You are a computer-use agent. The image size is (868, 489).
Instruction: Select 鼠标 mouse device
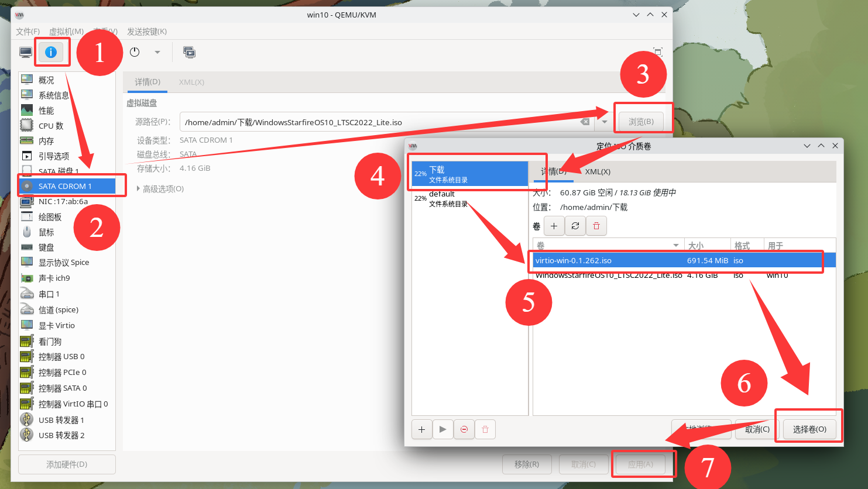click(x=67, y=232)
